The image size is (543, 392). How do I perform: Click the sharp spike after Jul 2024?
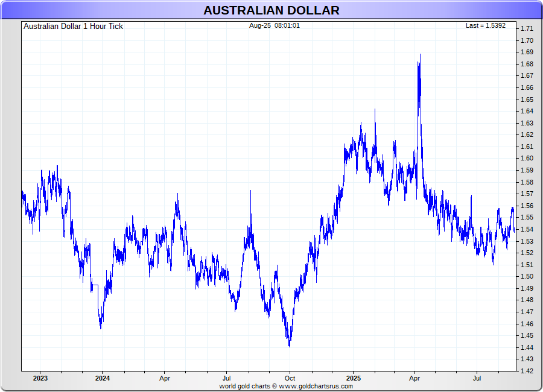251,191
